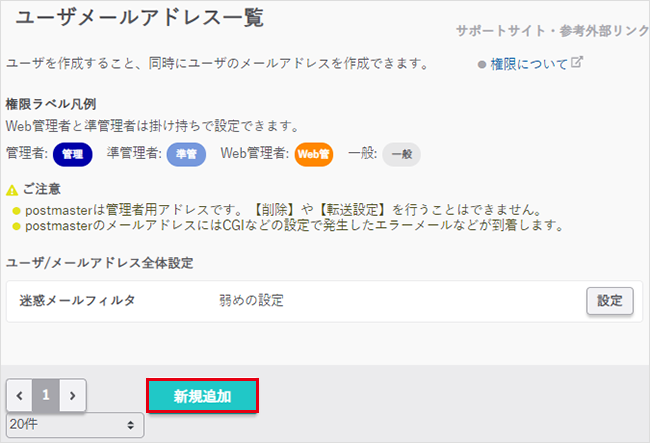Click the サポートサイト・参考外部リンク heading
This screenshot has height=443, width=650.
pos(552,31)
